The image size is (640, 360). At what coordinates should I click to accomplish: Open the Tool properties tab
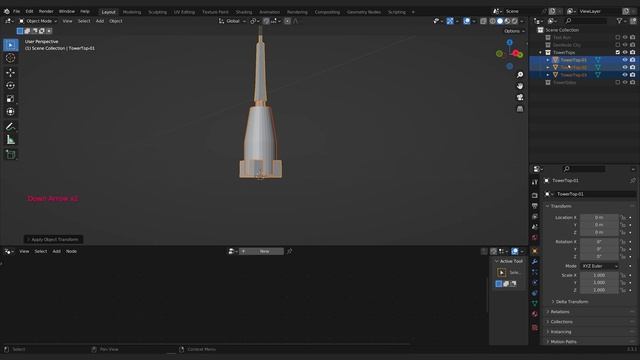(535, 182)
